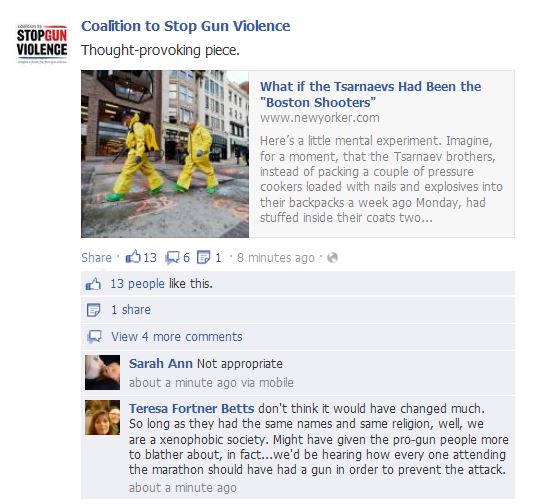Click the public globe privacy icon

(x=332, y=257)
